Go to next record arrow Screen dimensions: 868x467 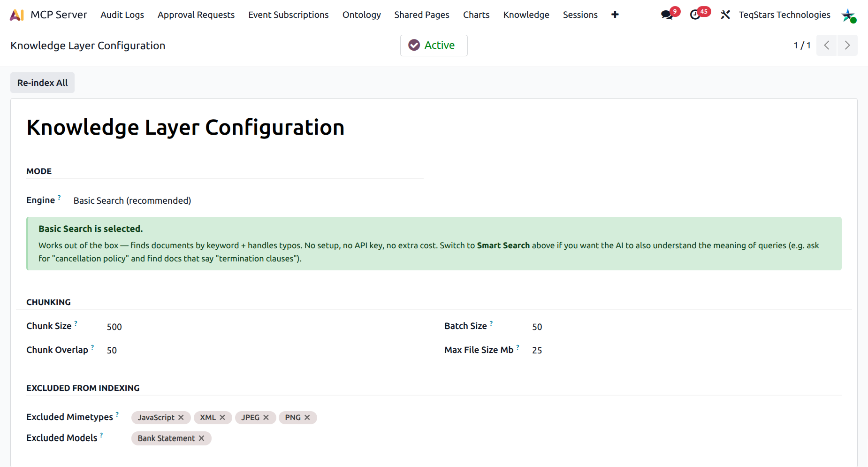tap(847, 46)
